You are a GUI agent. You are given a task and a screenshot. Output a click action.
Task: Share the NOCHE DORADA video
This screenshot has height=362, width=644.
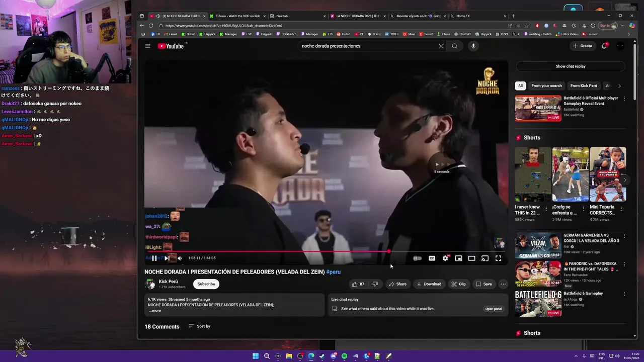tap(397, 284)
